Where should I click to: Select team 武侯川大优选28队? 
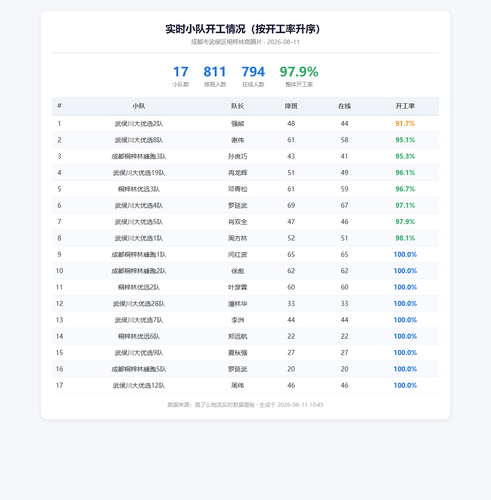click(139, 304)
